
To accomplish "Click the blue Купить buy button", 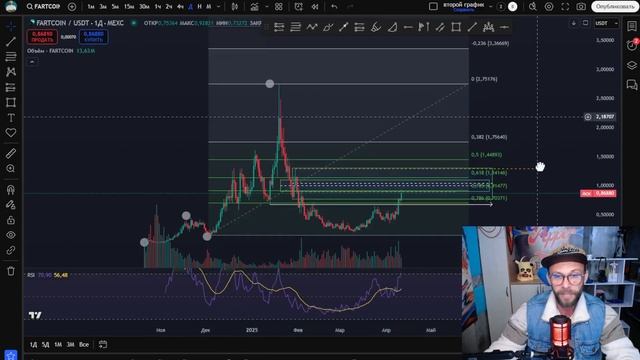I will [x=93, y=37].
